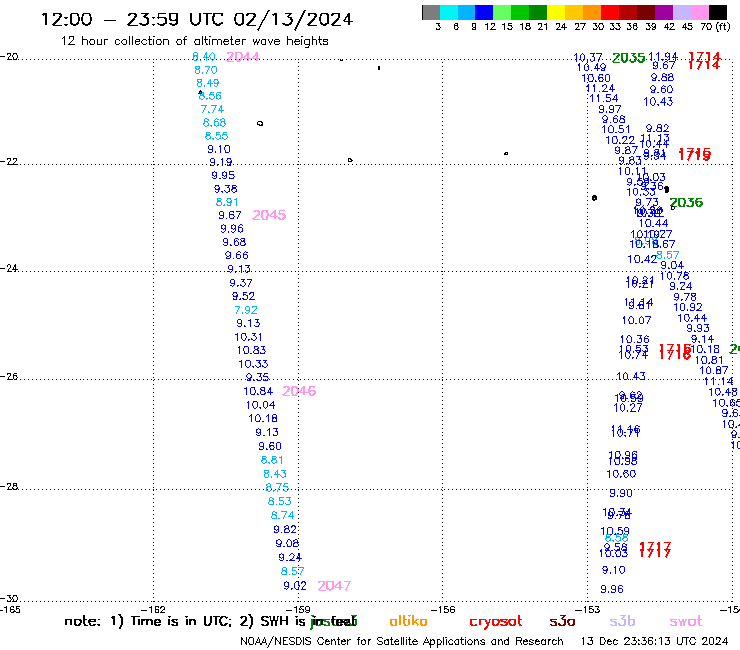Viewport: 740px width, 650px height.
Task: Click the latitude axis label -24
Action: (x=9, y=268)
